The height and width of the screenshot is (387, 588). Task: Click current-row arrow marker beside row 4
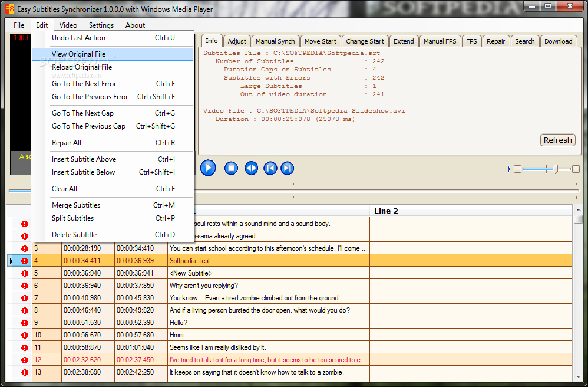click(x=11, y=261)
